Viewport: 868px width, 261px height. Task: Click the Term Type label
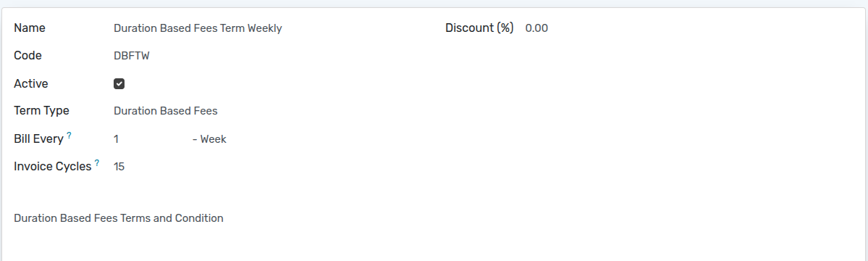41,110
